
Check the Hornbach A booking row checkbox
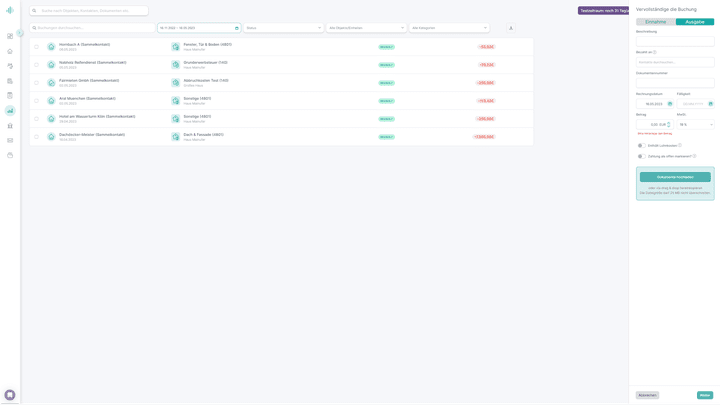coord(36,47)
